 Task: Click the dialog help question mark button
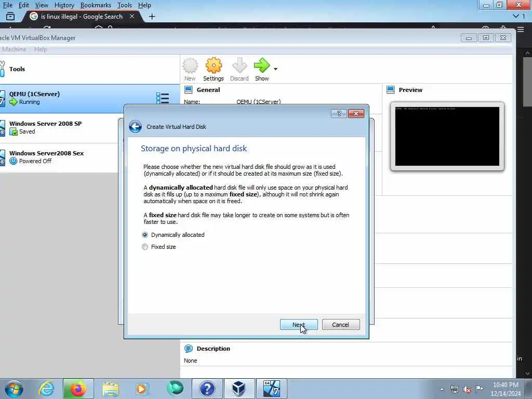(x=339, y=113)
